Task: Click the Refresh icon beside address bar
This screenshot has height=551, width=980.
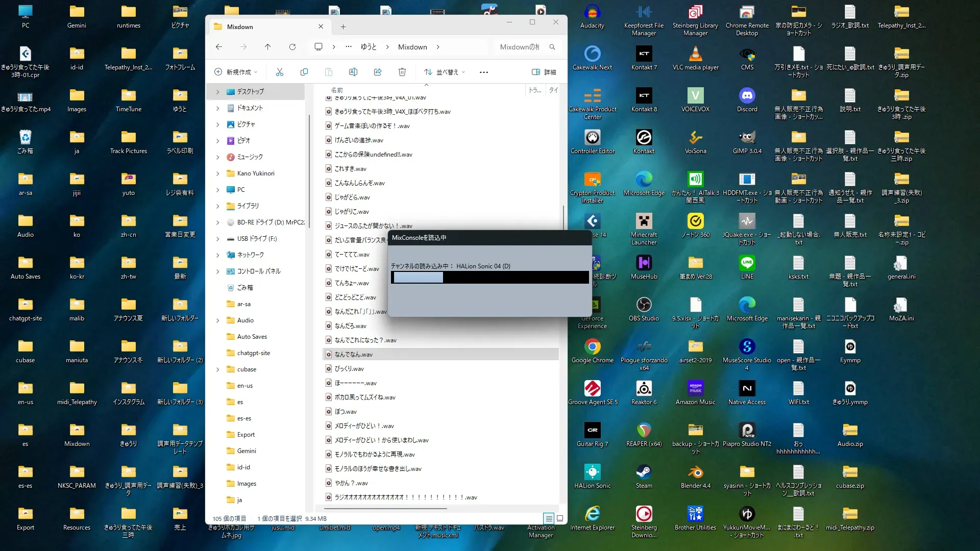Action: tap(292, 47)
